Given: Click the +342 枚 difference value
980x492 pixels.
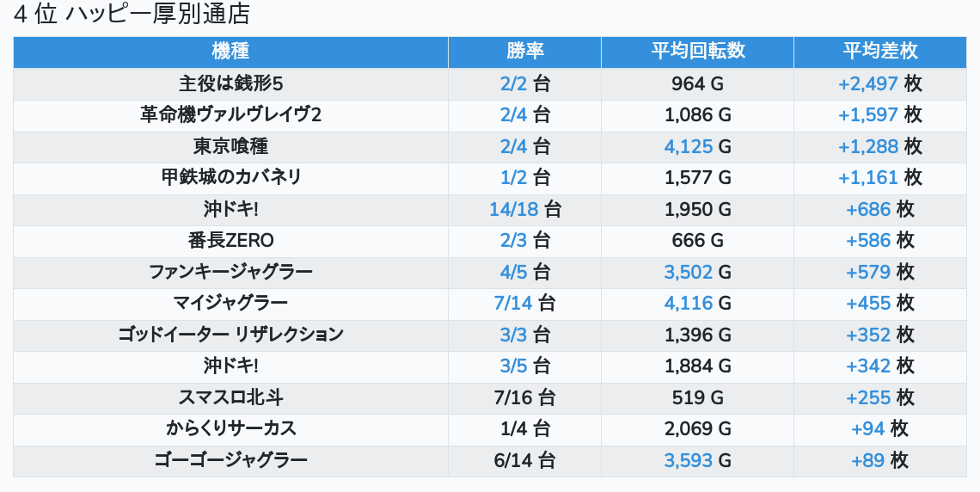Looking at the screenshot, I should 879,366.
